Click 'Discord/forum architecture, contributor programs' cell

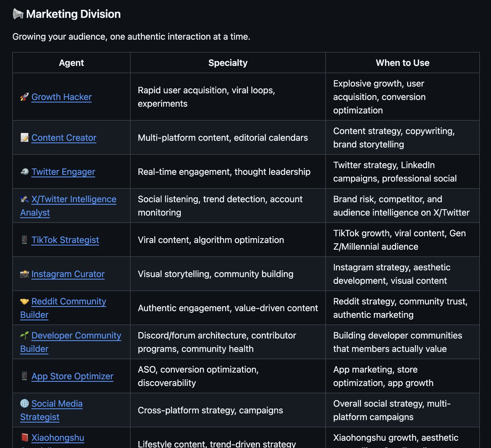[228, 342]
